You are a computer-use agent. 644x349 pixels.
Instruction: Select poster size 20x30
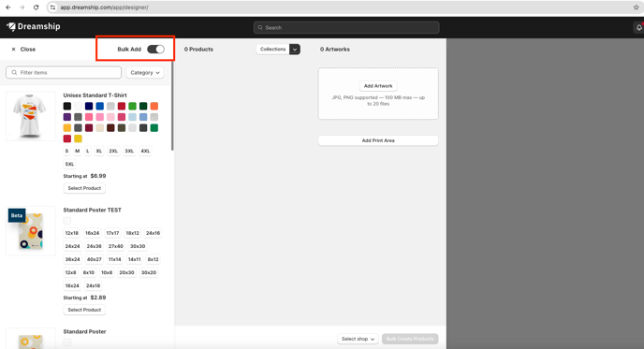(x=126, y=272)
